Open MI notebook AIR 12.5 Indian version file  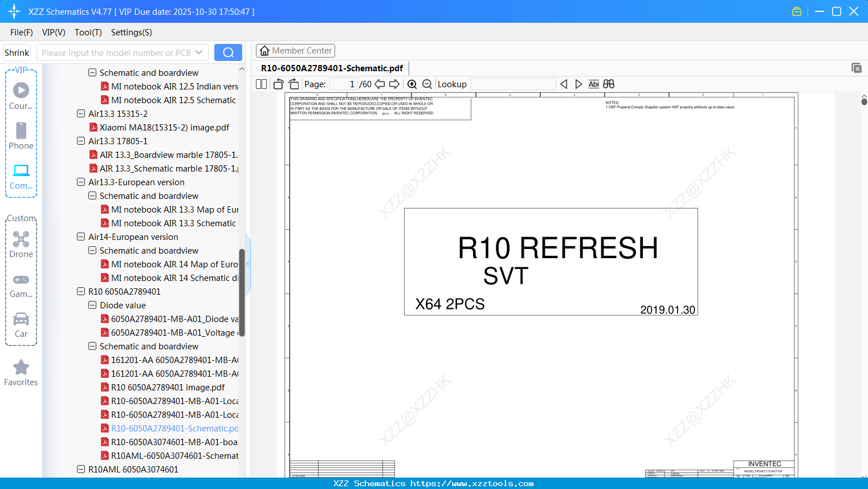tap(175, 86)
